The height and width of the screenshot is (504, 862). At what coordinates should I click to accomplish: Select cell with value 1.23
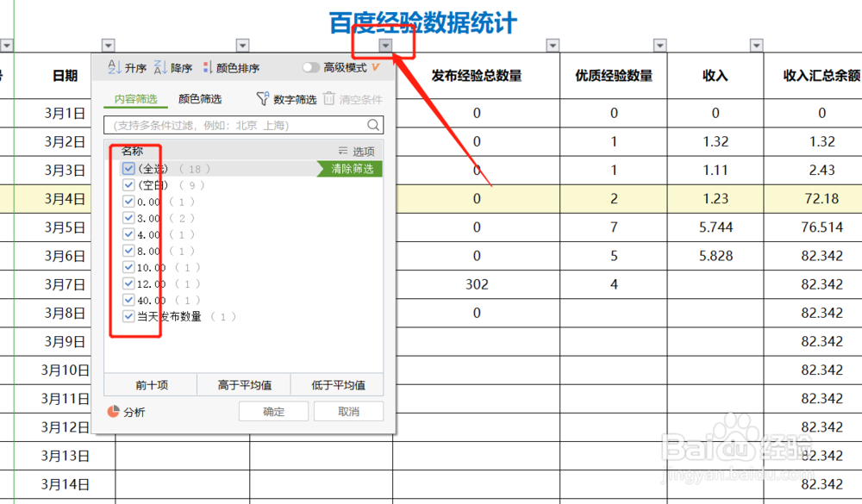[x=715, y=199]
